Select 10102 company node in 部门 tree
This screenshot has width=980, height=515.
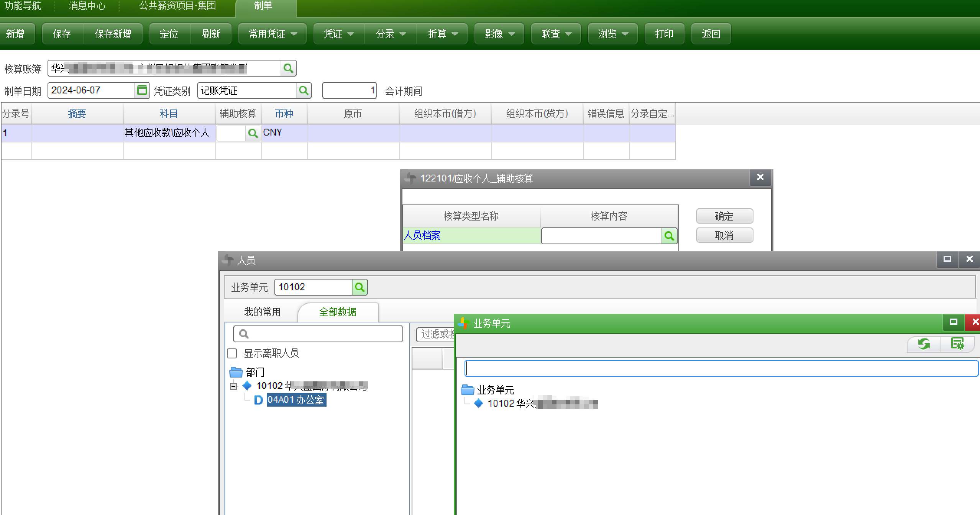click(312, 386)
